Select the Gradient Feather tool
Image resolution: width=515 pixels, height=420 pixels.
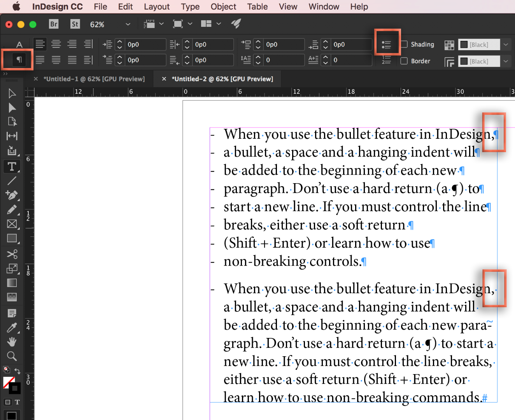point(12,297)
